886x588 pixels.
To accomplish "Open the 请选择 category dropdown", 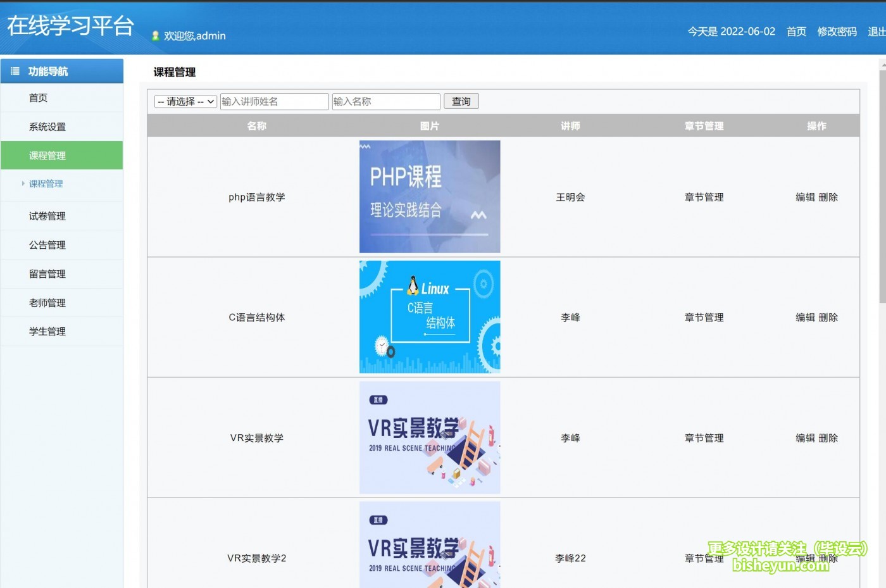I will (186, 101).
